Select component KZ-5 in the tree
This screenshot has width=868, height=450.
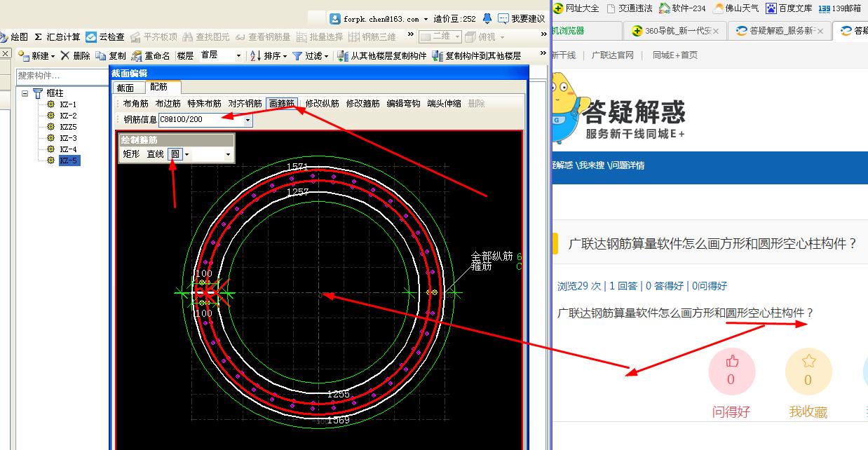click(x=69, y=161)
